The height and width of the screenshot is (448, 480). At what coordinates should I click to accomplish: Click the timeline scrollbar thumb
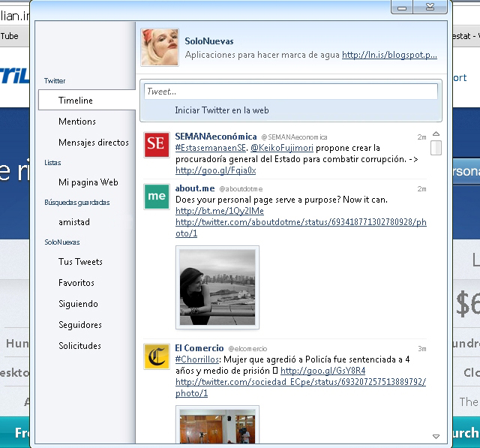click(436, 148)
